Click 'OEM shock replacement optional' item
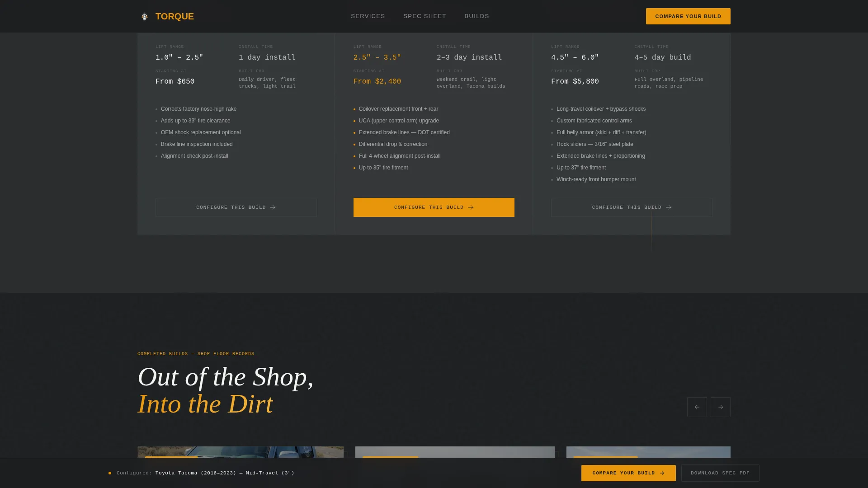Image resolution: width=868 pixels, height=488 pixels. (201, 132)
